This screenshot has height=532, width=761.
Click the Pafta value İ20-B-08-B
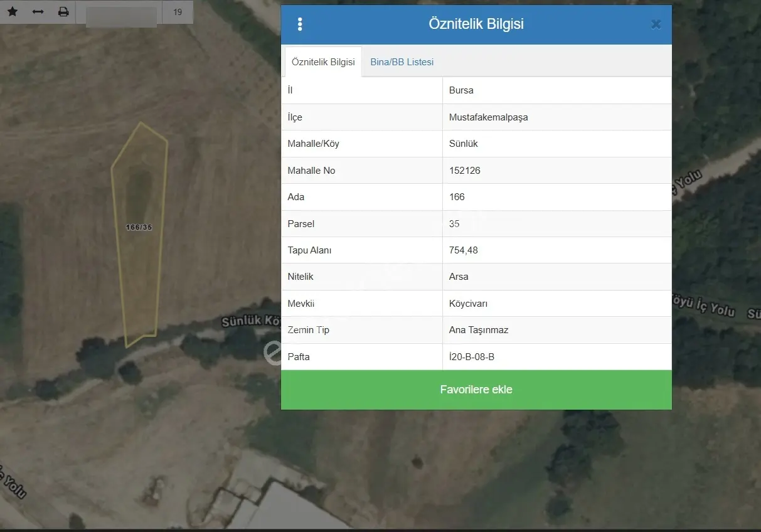[472, 357]
